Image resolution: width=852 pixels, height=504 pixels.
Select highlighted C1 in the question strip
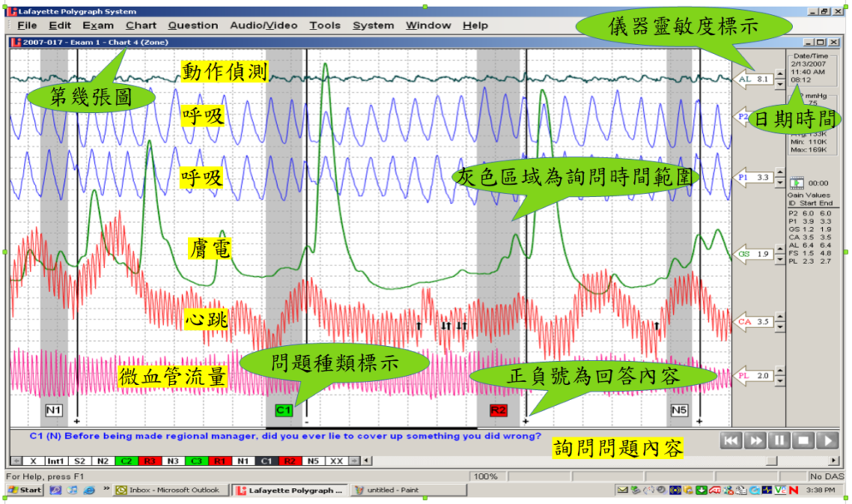click(266, 461)
